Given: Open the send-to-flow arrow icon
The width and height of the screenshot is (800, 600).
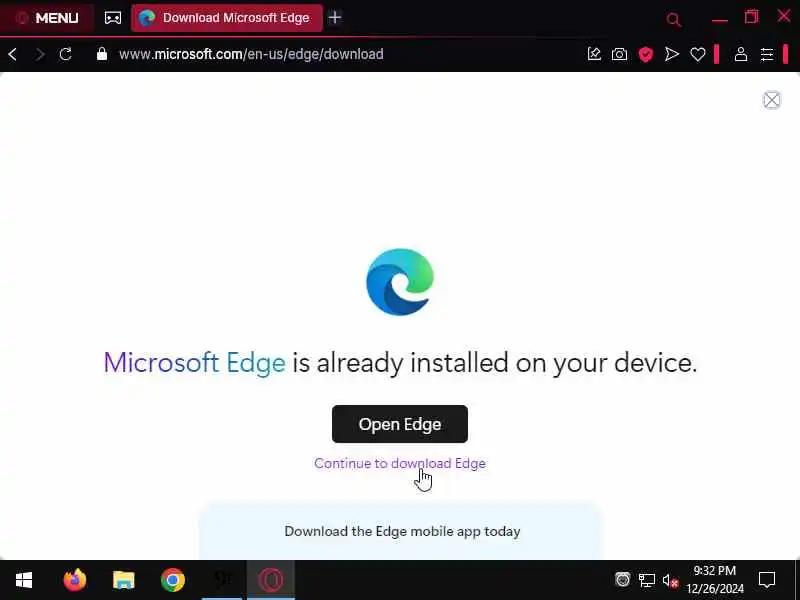Looking at the screenshot, I should click(x=672, y=54).
